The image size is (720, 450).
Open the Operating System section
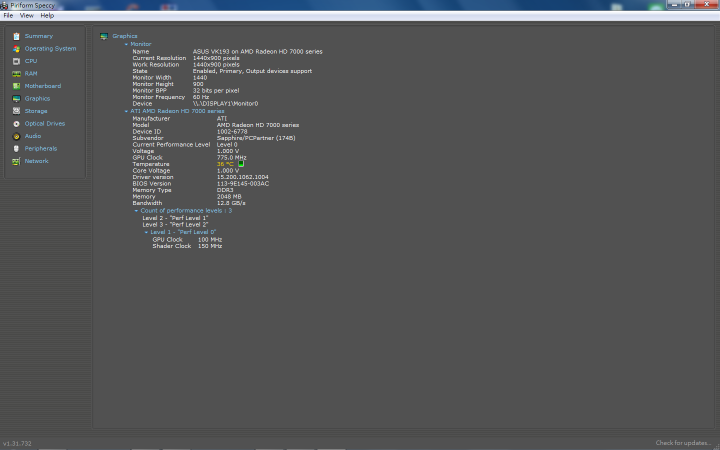(x=51, y=48)
